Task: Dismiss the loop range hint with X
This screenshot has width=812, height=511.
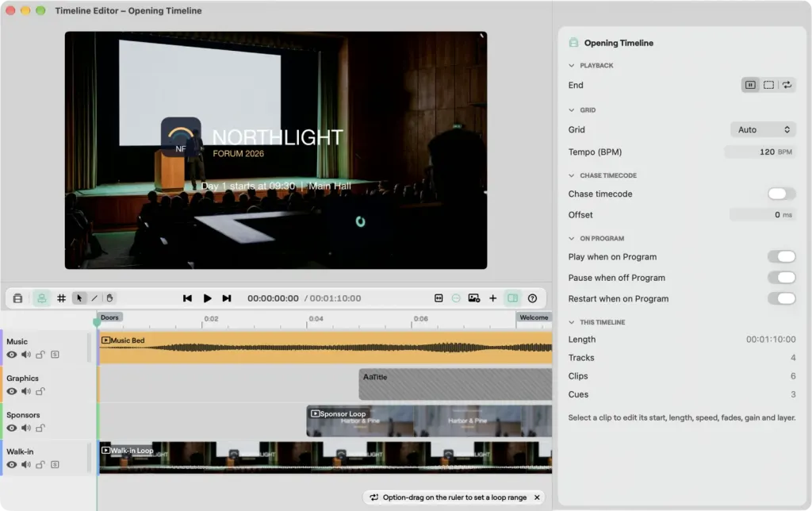Action: tap(537, 498)
